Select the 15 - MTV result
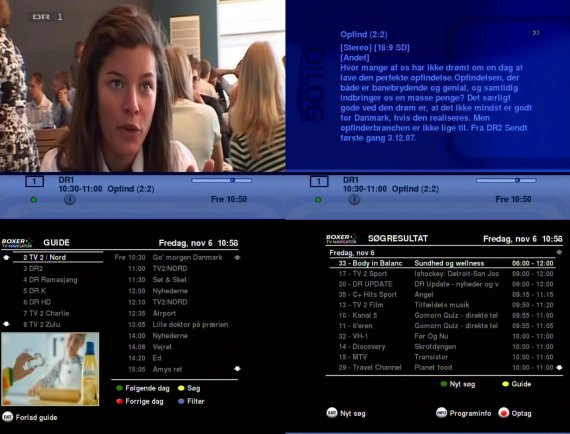Viewport: 570px width, 434px height. coord(442,357)
